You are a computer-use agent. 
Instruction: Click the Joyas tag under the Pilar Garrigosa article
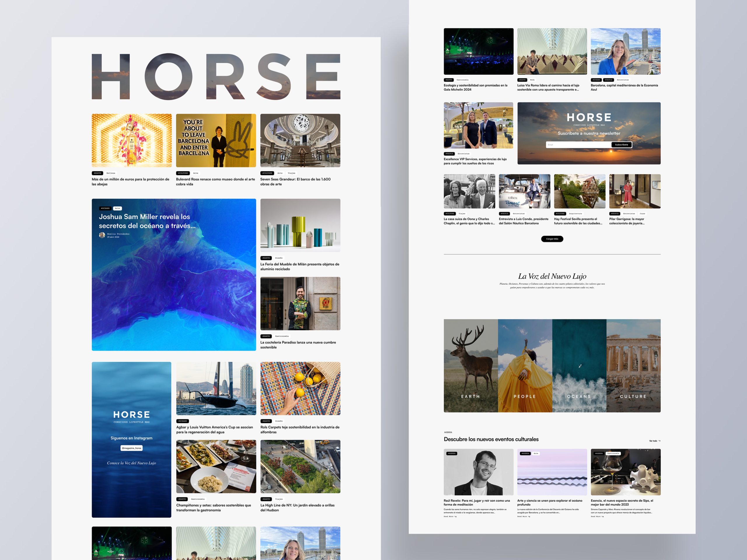point(642,214)
